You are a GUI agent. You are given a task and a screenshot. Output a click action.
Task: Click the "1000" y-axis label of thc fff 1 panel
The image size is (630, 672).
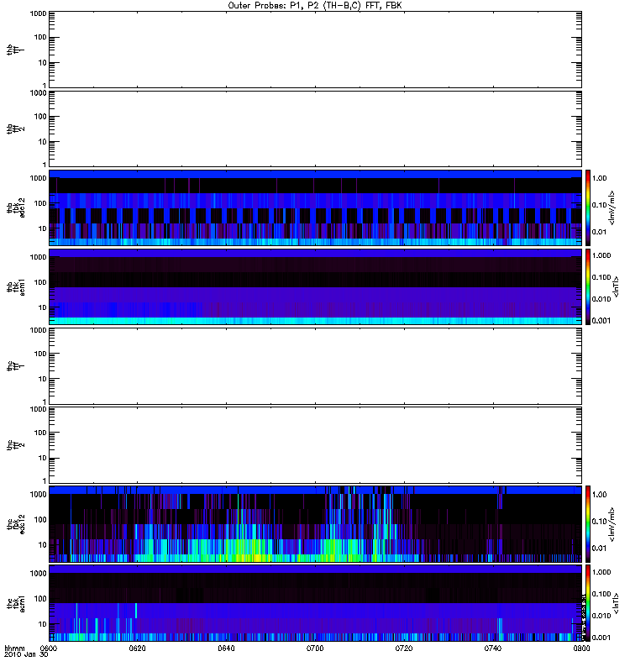click(x=38, y=330)
